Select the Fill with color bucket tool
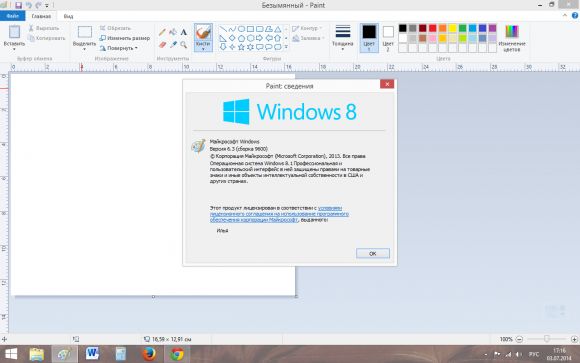 (x=173, y=32)
